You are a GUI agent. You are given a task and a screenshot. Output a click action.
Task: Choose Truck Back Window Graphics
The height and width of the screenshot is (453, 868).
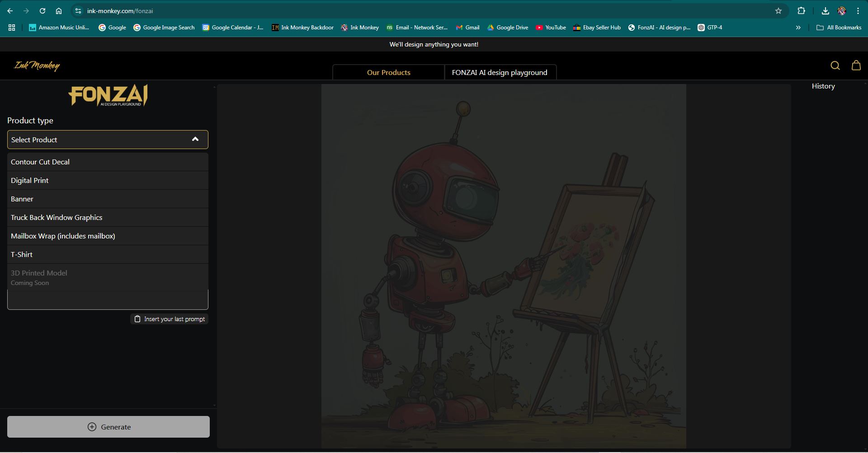coord(108,217)
